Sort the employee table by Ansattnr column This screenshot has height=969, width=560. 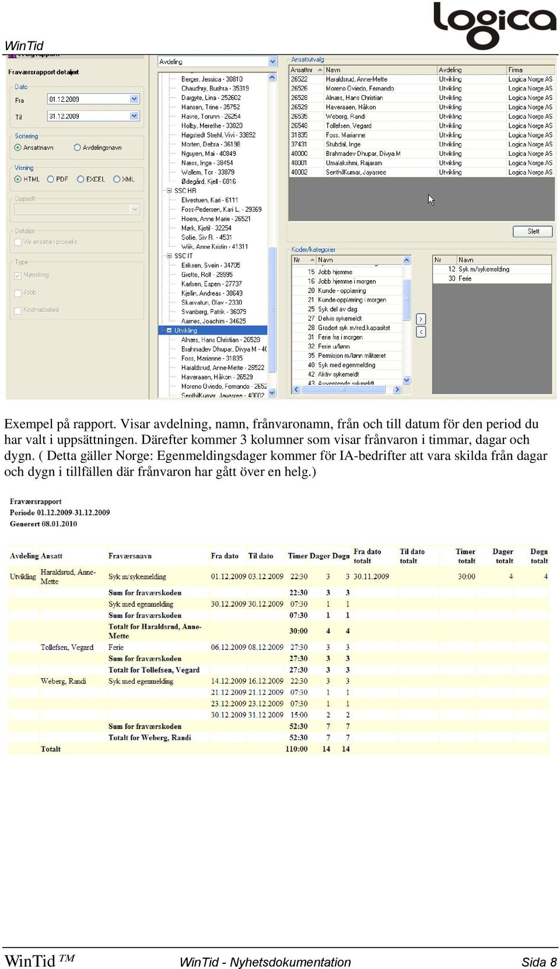pos(306,69)
